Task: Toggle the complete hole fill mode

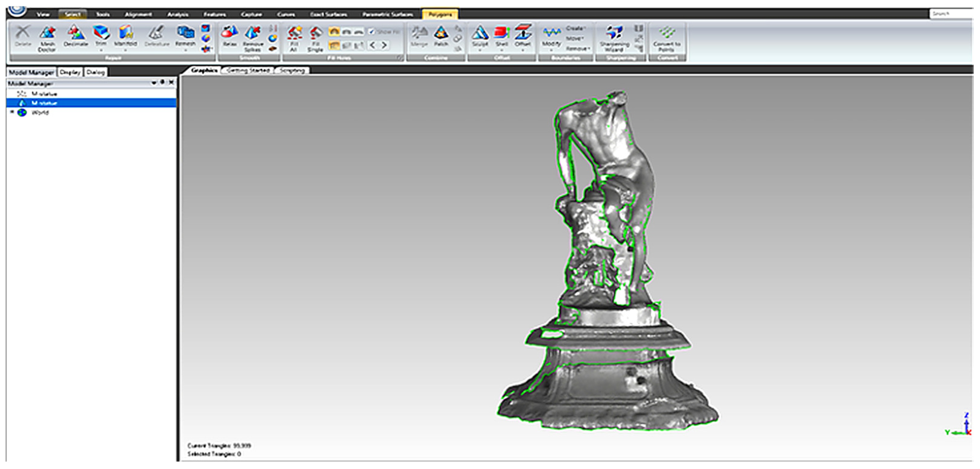Action: tap(334, 45)
